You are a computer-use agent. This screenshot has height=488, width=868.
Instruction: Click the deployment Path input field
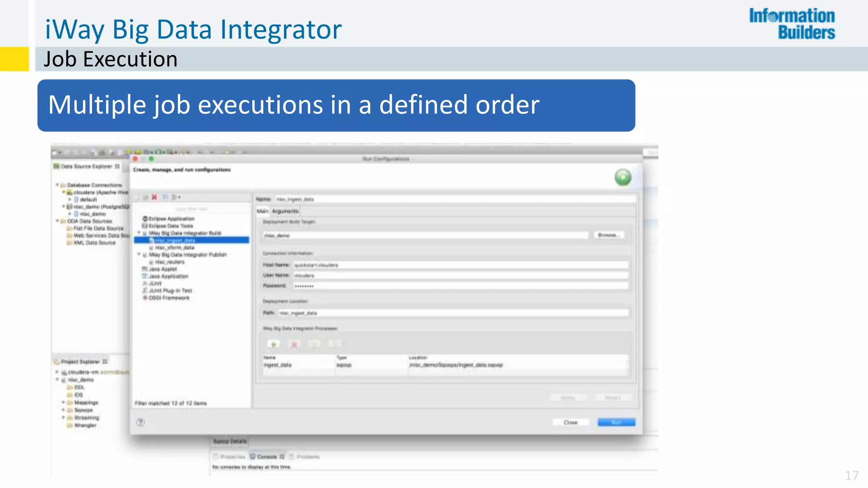point(453,313)
